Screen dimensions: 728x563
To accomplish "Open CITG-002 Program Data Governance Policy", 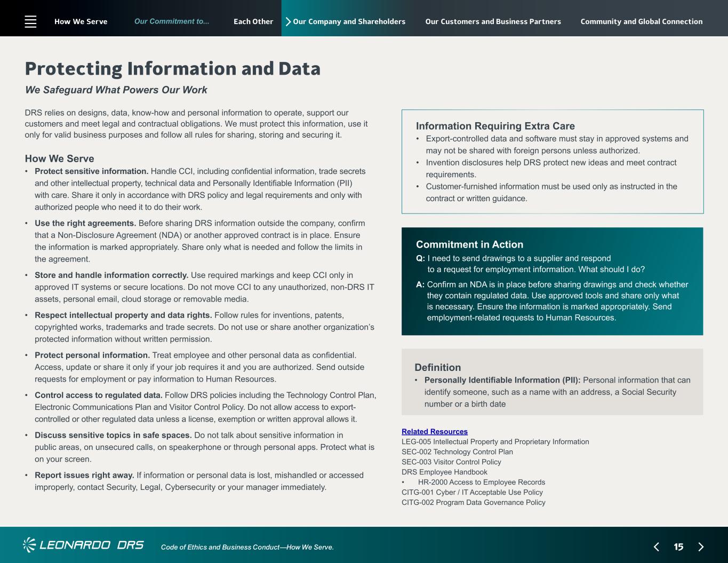I will coord(474,502).
